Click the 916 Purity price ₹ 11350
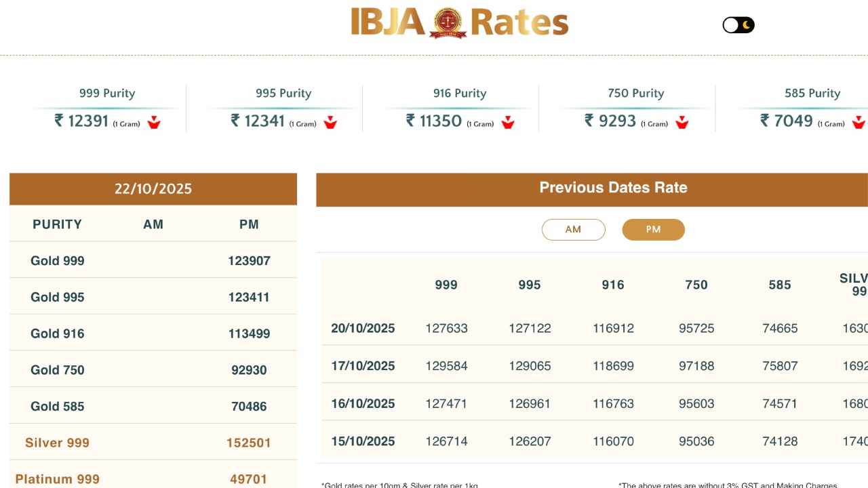Screen dimensions: 868x488 click(x=434, y=121)
